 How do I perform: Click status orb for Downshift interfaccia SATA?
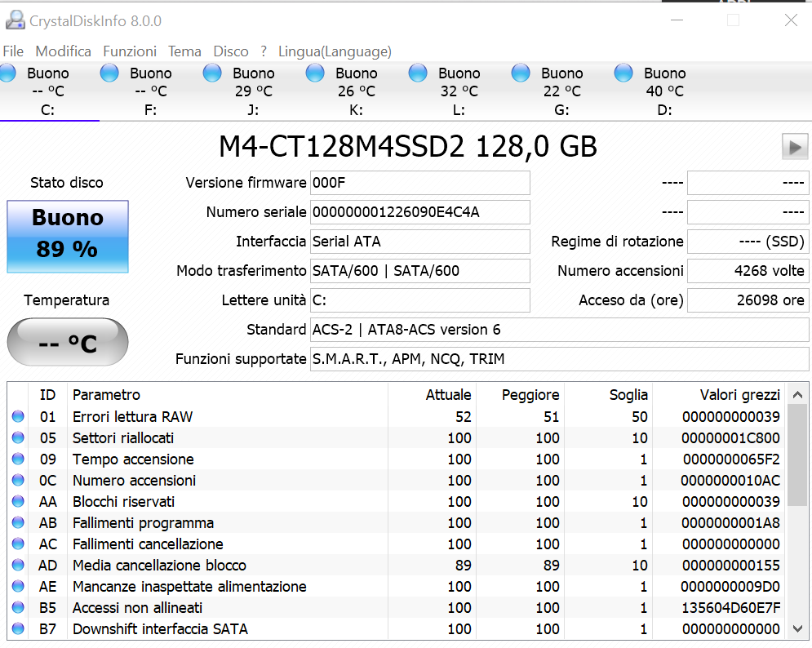18,629
